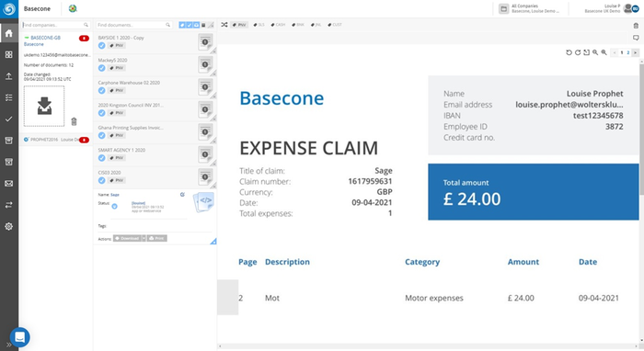Image resolution: width=644 pixels, height=351 pixels.
Task: Toggle the check circle on MackeyS 2020
Action: point(101,68)
